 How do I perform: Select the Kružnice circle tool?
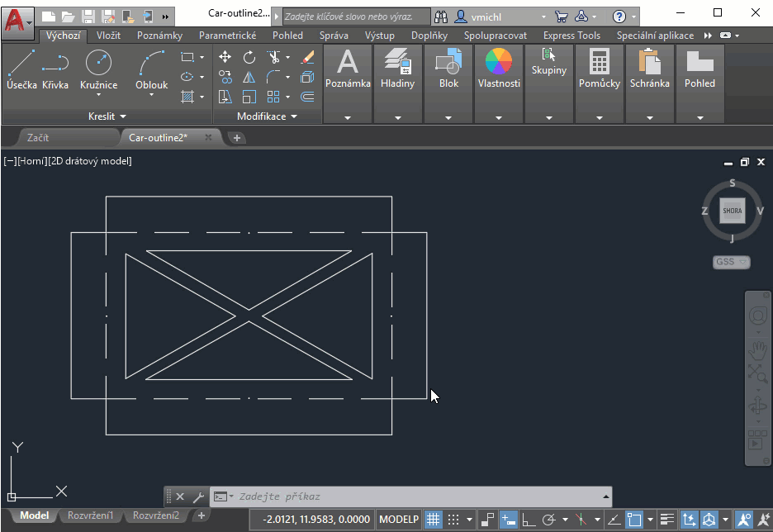(x=98, y=68)
